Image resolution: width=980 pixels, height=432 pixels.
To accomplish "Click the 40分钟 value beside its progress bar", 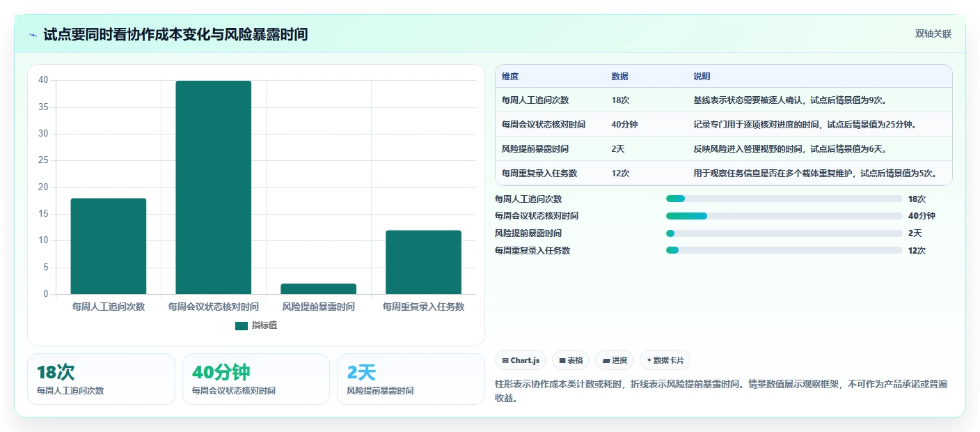I will (x=922, y=216).
